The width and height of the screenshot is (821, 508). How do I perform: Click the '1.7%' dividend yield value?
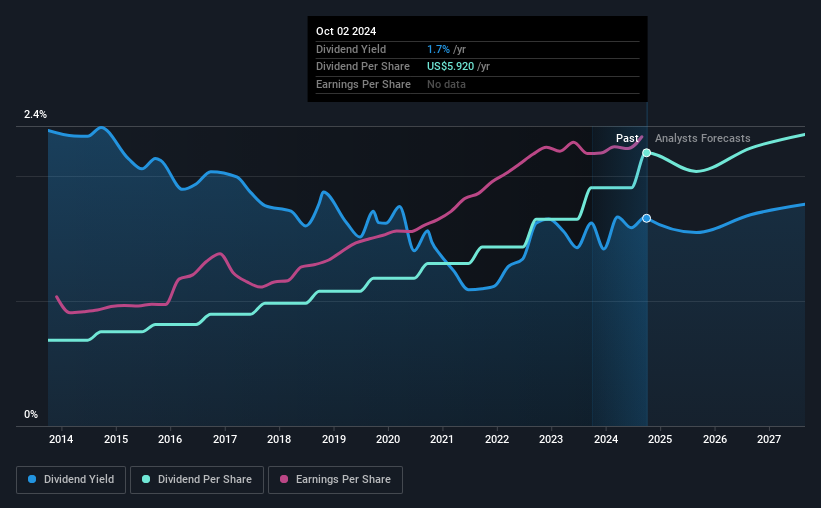(x=438, y=49)
